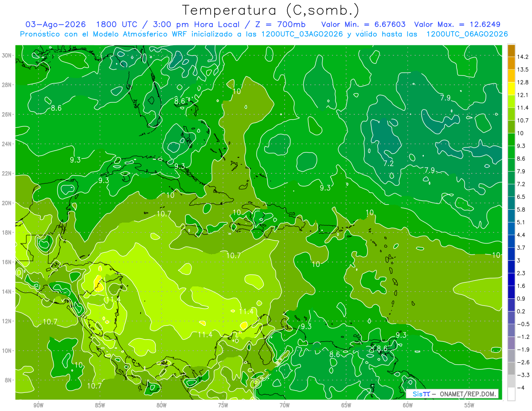The width and height of the screenshot is (532, 411).
Task: Click longitude axis label "75W"
Action: (x=223, y=405)
